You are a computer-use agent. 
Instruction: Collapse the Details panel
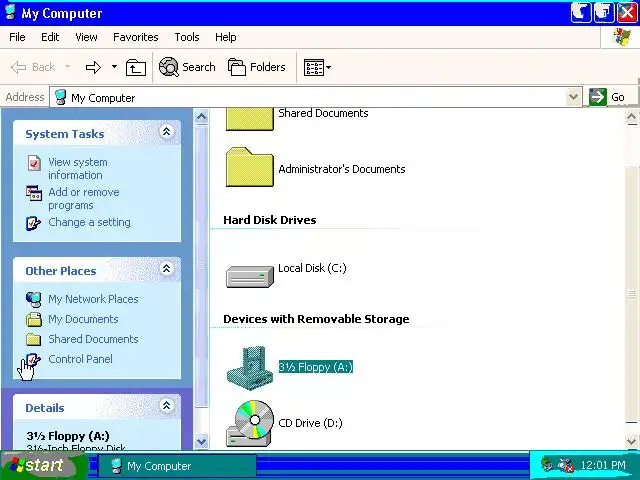pyautogui.click(x=167, y=405)
